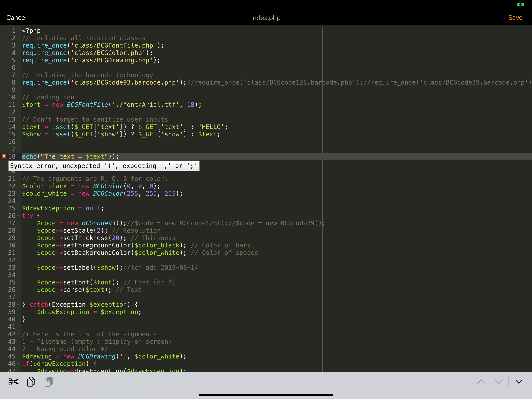Collapse the if block at line 46
The image size is (532, 399).
(x=18, y=364)
